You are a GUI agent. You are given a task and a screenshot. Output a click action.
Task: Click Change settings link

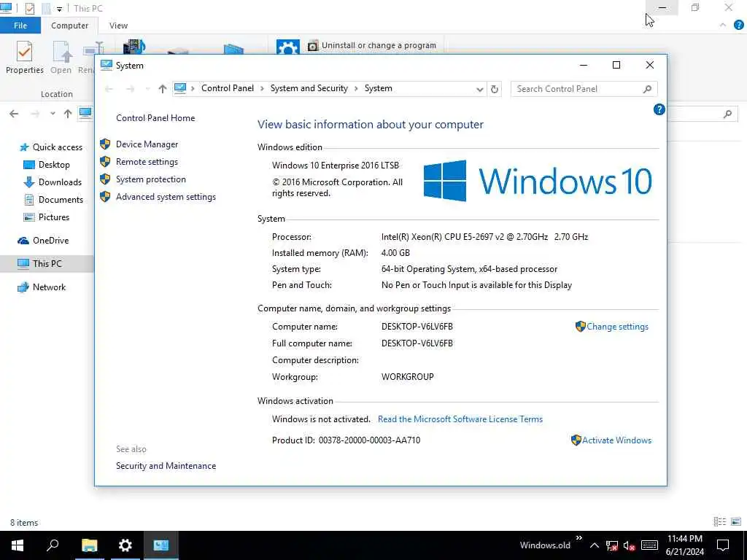(617, 327)
